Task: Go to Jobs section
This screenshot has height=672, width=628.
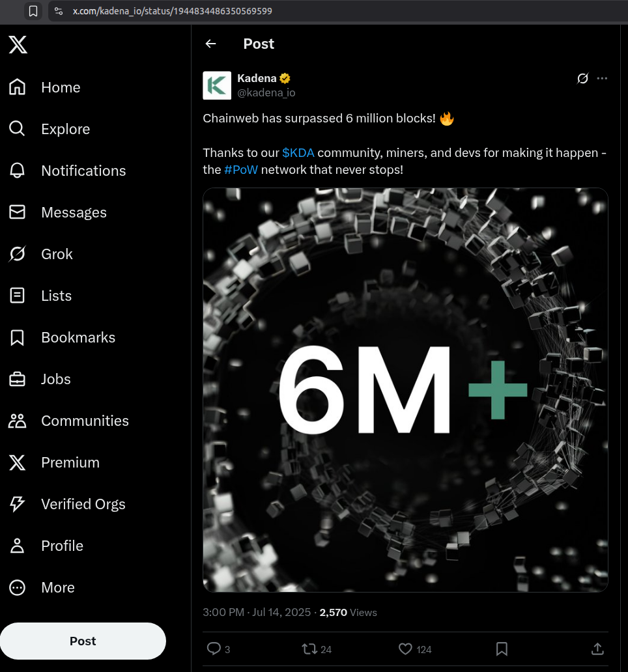Action: pos(40,379)
